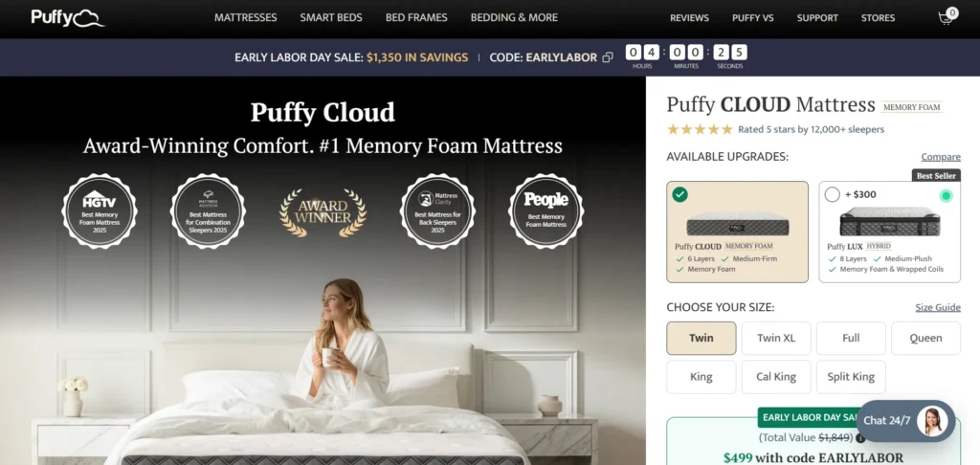Open the Puffy logo homepage
980x465 pixels.
(x=68, y=17)
